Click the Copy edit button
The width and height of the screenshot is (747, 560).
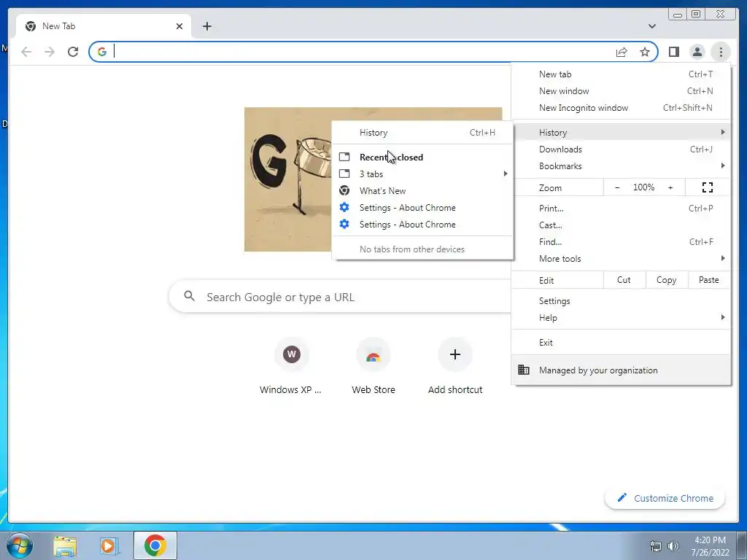pos(667,280)
